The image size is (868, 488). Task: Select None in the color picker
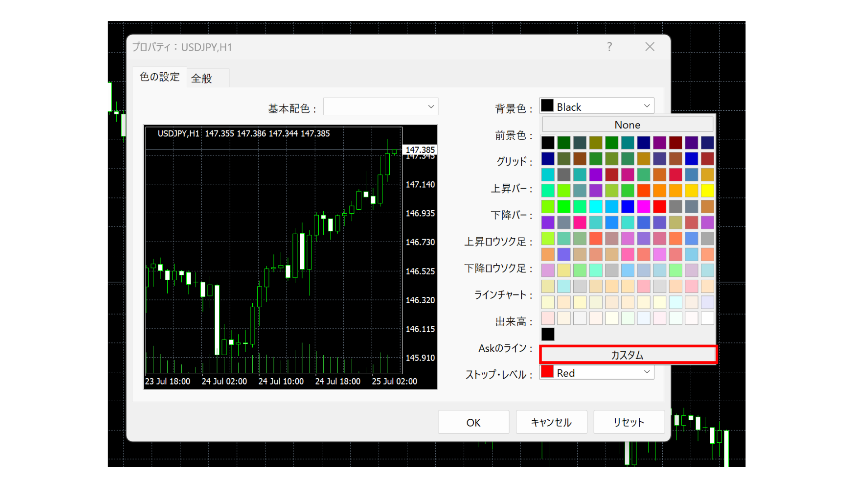tap(627, 124)
